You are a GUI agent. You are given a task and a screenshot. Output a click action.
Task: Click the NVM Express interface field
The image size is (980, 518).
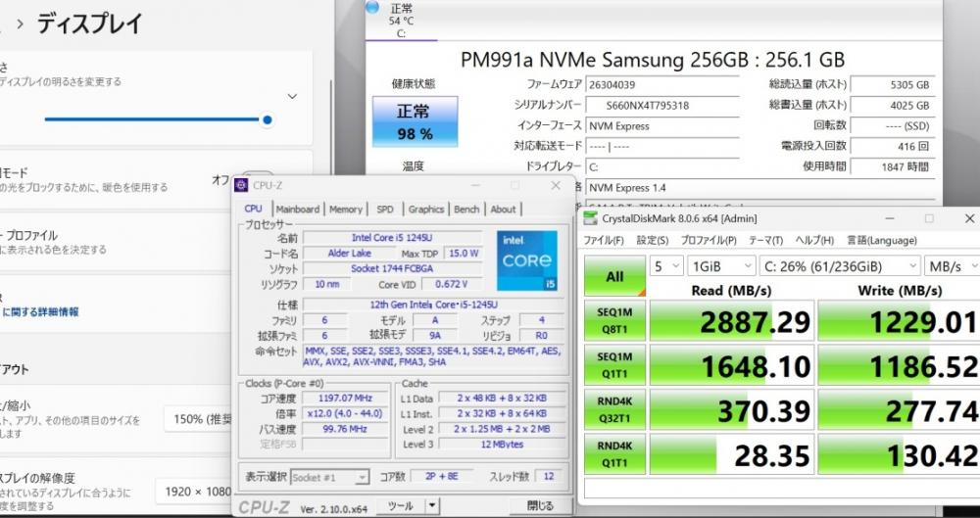pyautogui.click(x=661, y=125)
